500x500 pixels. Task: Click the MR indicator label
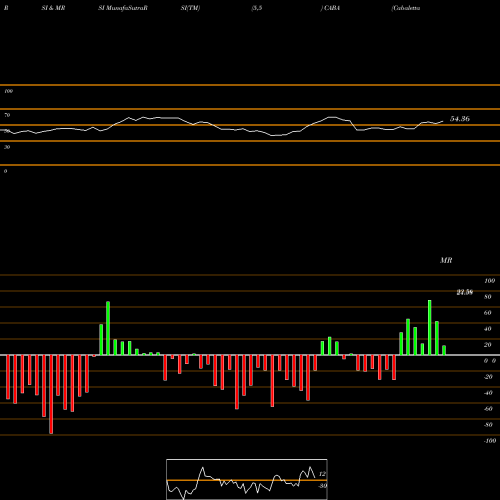point(446,260)
